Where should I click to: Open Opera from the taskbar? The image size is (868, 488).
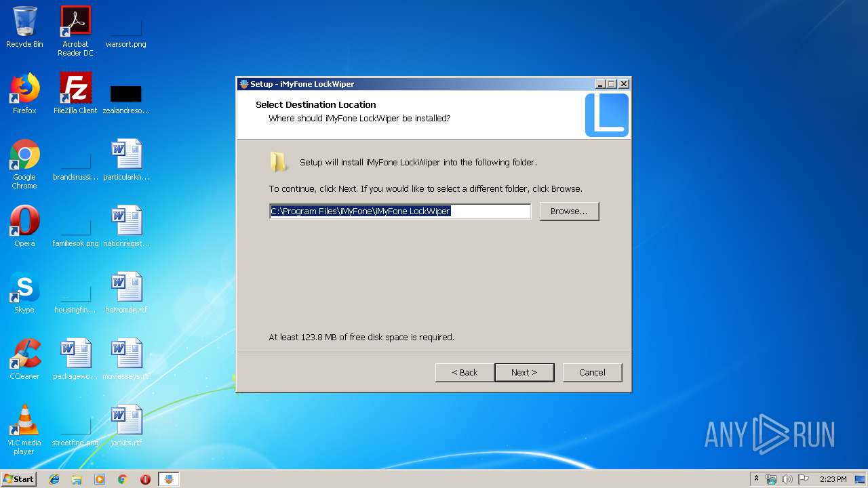pyautogui.click(x=145, y=479)
